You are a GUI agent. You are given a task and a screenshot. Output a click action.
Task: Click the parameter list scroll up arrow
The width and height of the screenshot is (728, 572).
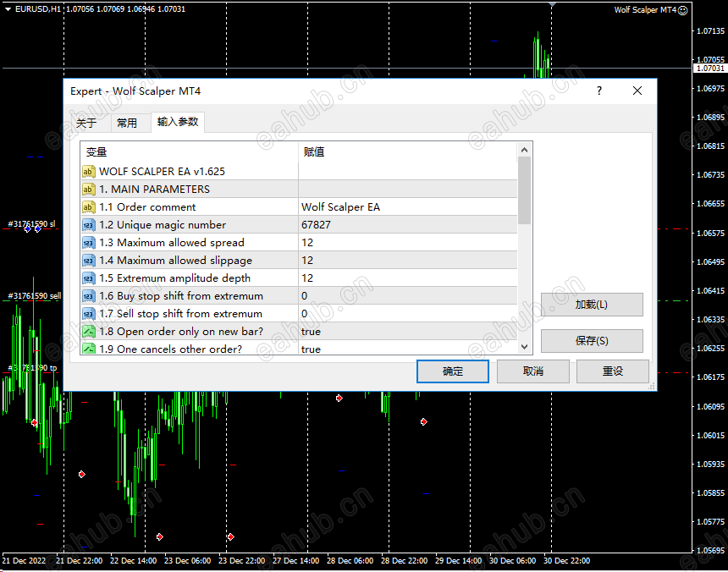(524, 150)
